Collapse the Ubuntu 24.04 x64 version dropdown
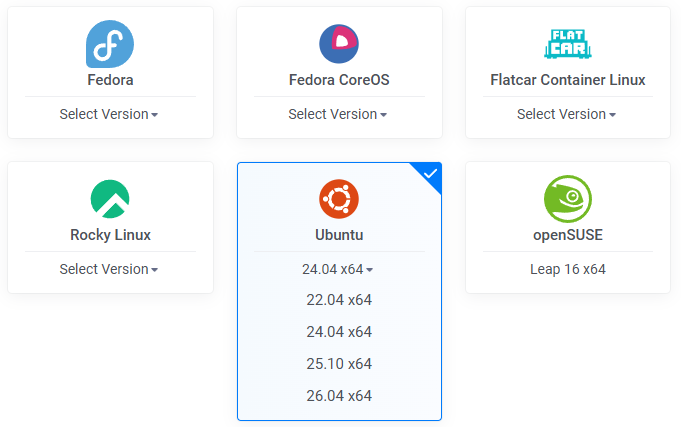Image resolution: width=681 pixels, height=427 pixels. point(338,269)
